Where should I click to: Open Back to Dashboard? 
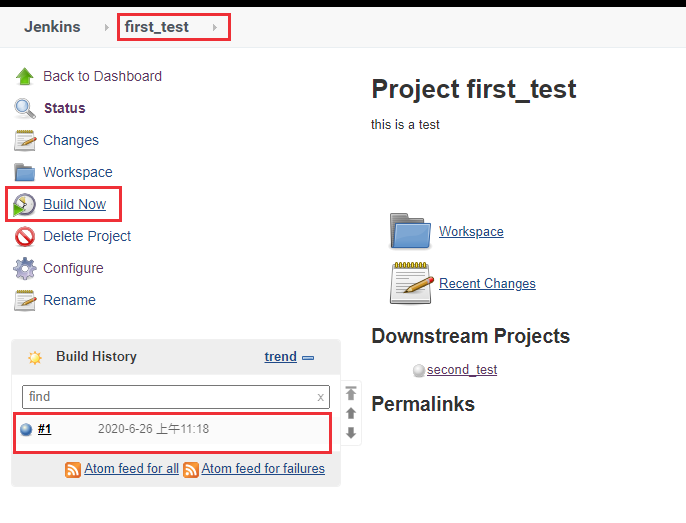point(102,76)
